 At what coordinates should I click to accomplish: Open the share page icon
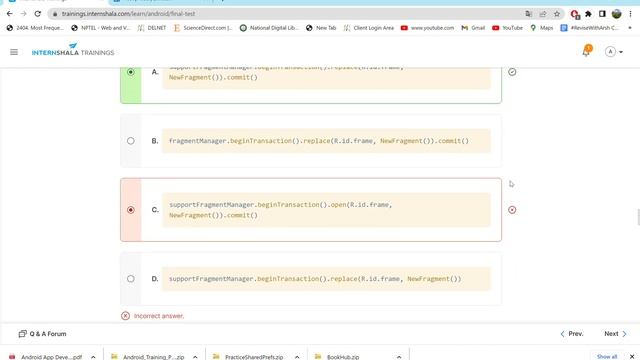tap(543, 14)
